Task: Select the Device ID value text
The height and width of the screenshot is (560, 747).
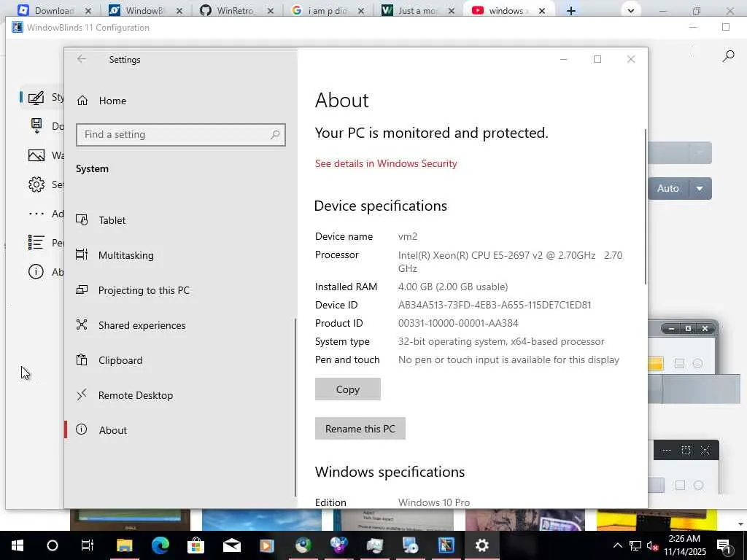Action: tap(495, 305)
